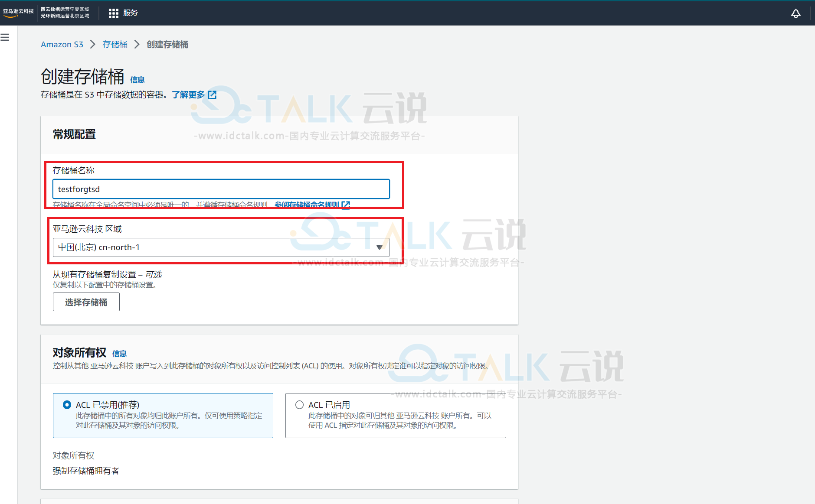815x504 pixels.
Task: Click the 西云数据运营宁夏区域 header text
Action: [x=65, y=10]
